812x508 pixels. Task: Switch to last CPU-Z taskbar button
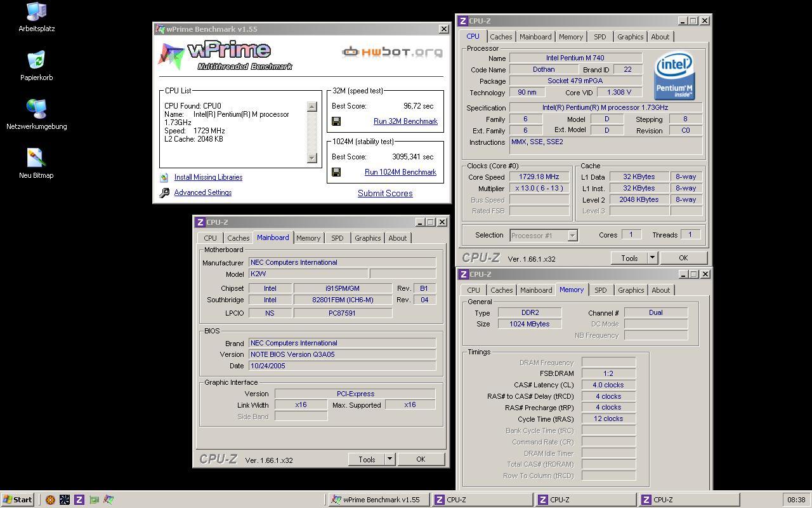pos(689,500)
